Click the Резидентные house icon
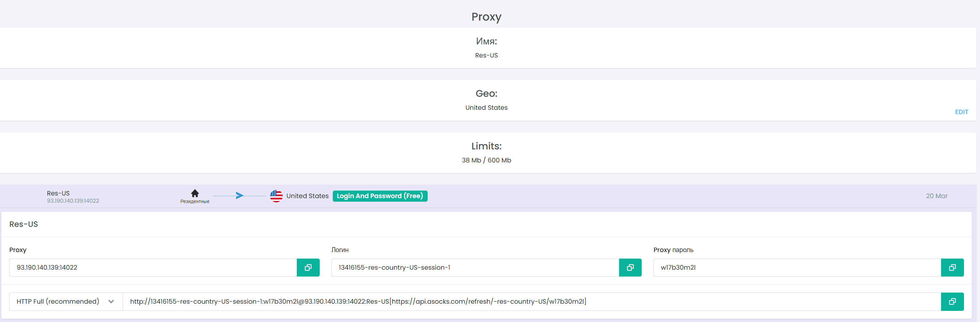This screenshot has height=322, width=980. 195,193
